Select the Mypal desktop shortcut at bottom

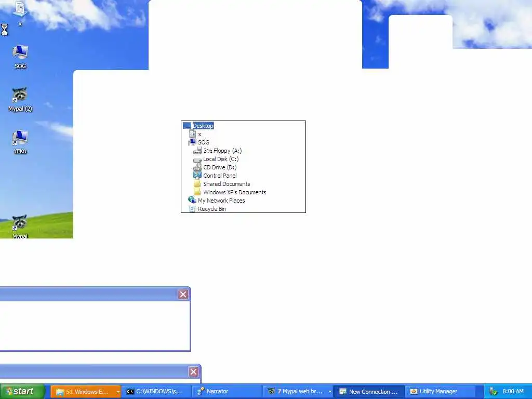point(20,227)
